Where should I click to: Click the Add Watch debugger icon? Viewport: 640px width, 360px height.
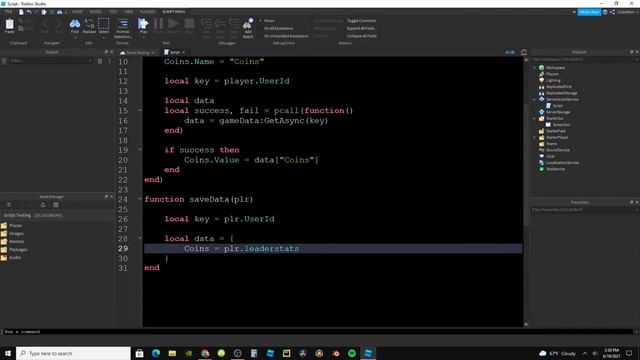click(248, 28)
